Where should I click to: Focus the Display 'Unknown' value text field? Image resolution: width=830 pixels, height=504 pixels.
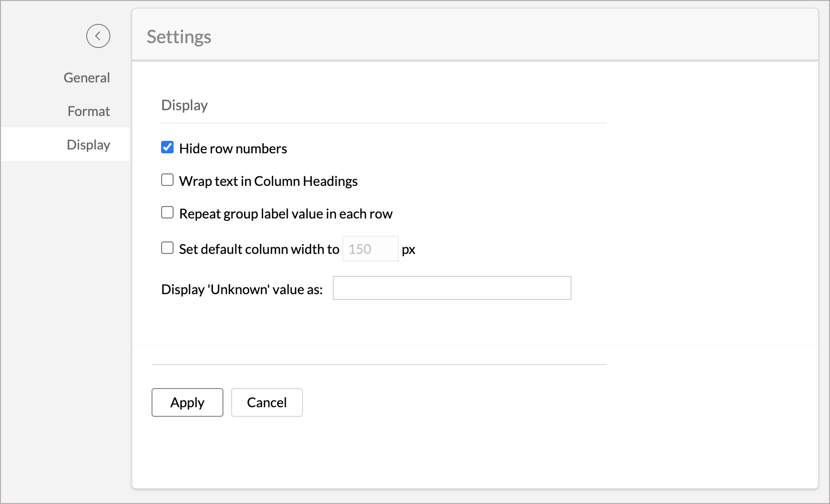click(452, 288)
